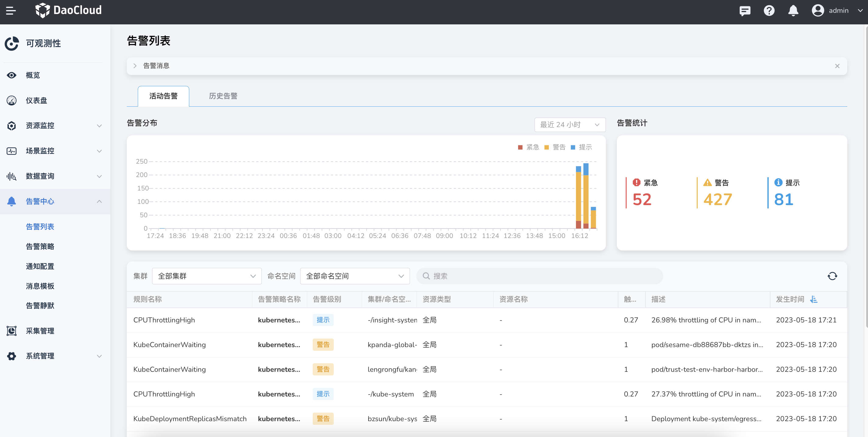This screenshot has height=437, width=868.
Task: Click the search magnifier icon
Action: click(426, 276)
